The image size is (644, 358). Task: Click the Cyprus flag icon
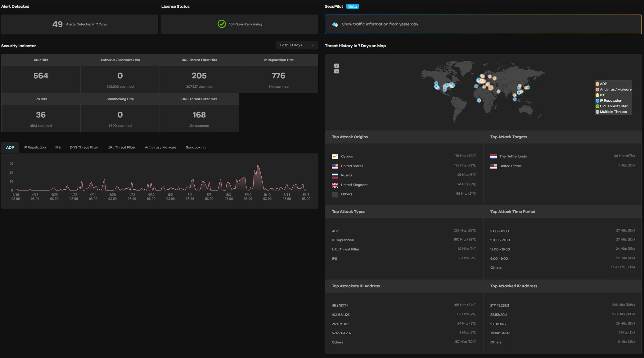coord(335,157)
